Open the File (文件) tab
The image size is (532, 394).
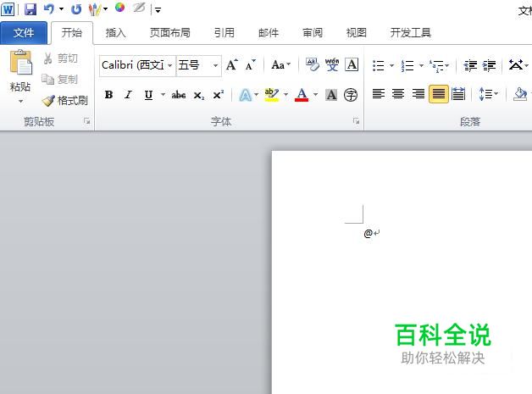coord(24,33)
